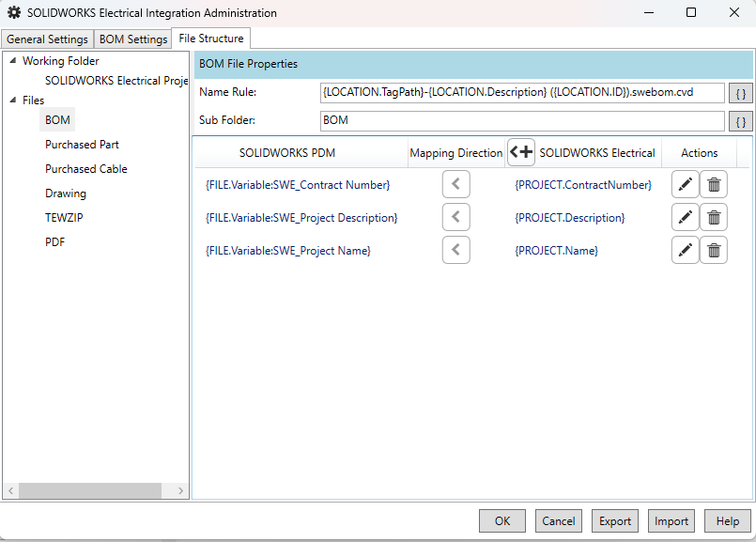This screenshot has width=756, height=542.
Task: Click the {PROJECT.Name} cell
Action: click(556, 250)
